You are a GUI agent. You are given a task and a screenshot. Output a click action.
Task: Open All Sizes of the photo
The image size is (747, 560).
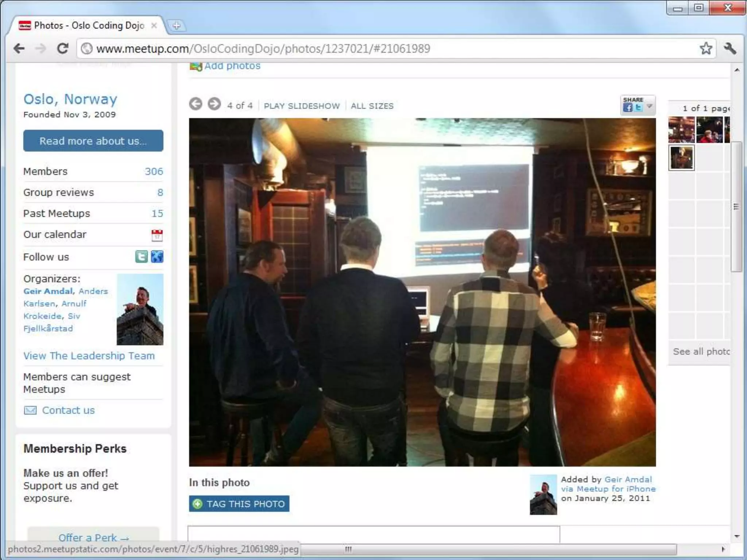pos(372,106)
